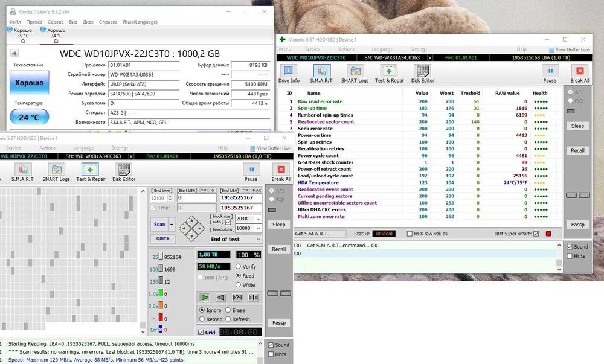This screenshot has width=604, height=364.
Task: Select Test & Repair in Victoria scan window
Action: coord(91,172)
